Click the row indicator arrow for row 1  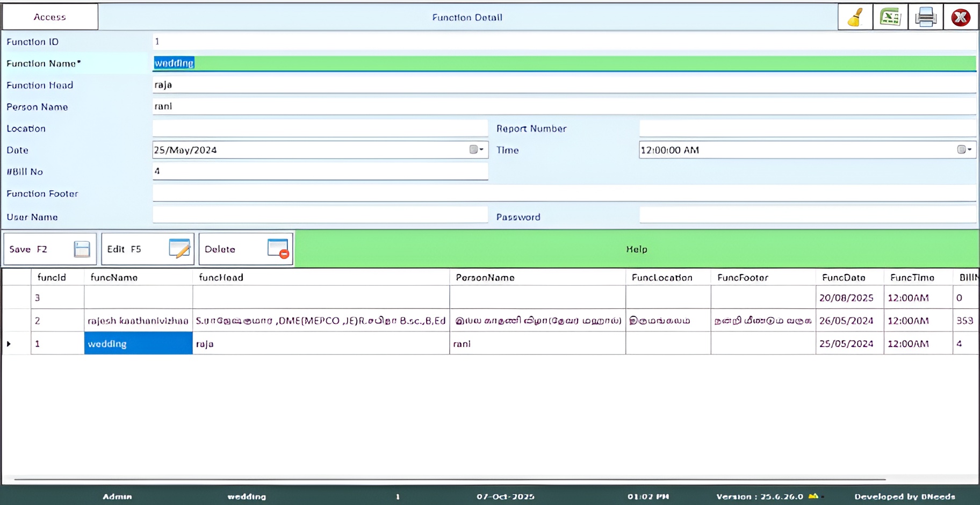(9, 344)
